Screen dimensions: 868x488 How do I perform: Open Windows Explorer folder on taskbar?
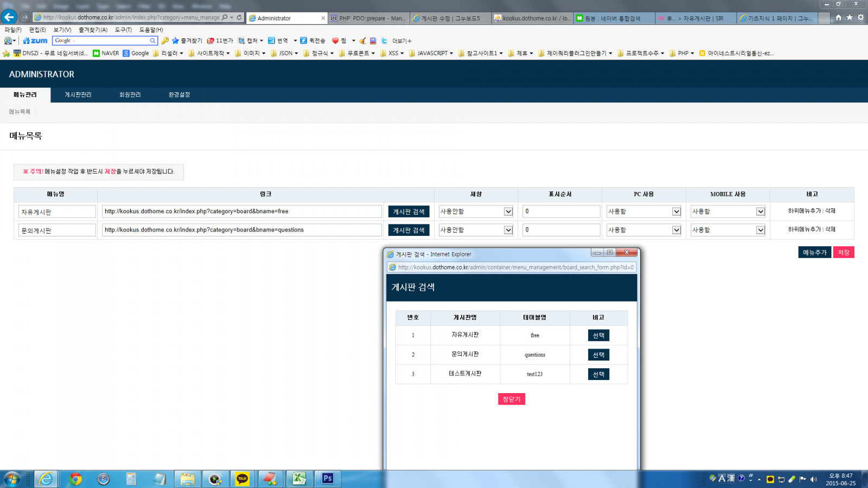(x=187, y=479)
